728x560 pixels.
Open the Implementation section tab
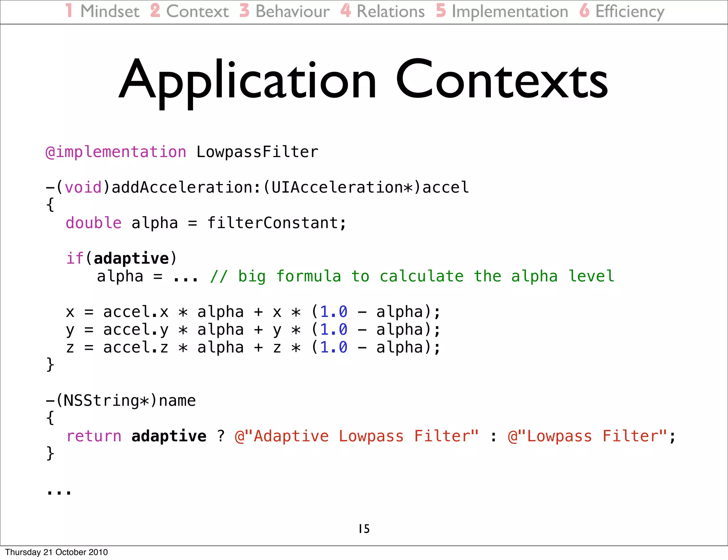(502, 11)
